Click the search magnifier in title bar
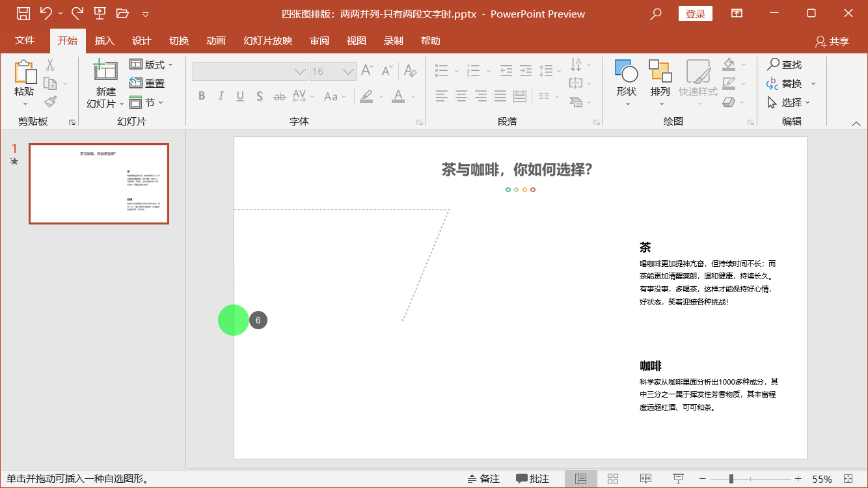This screenshot has width=868, height=488. (657, 14)
